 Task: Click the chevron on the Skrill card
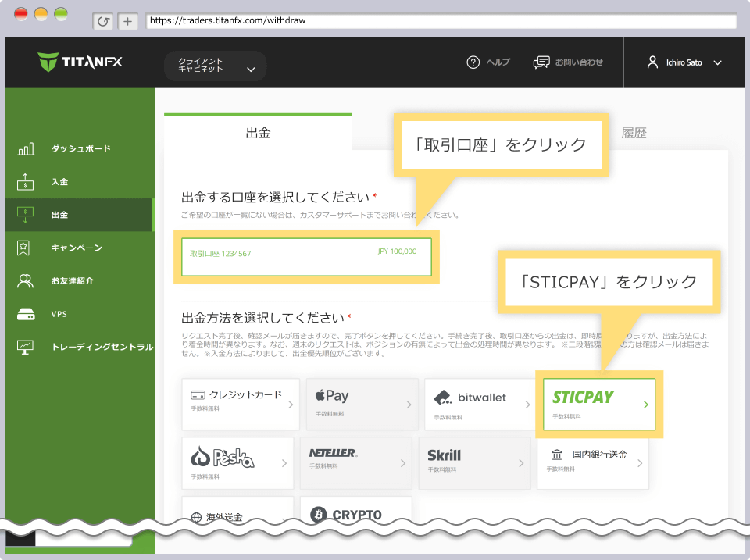[521, 463]
